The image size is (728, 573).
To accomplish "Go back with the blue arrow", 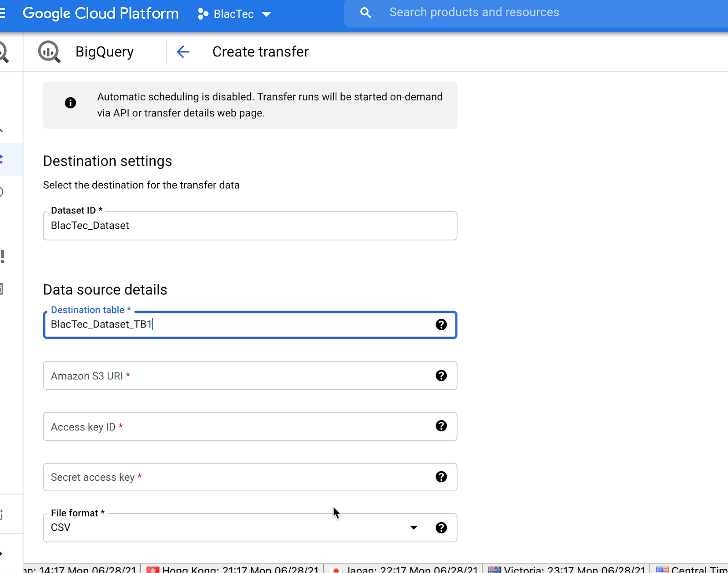I will (x=183, y=52).
